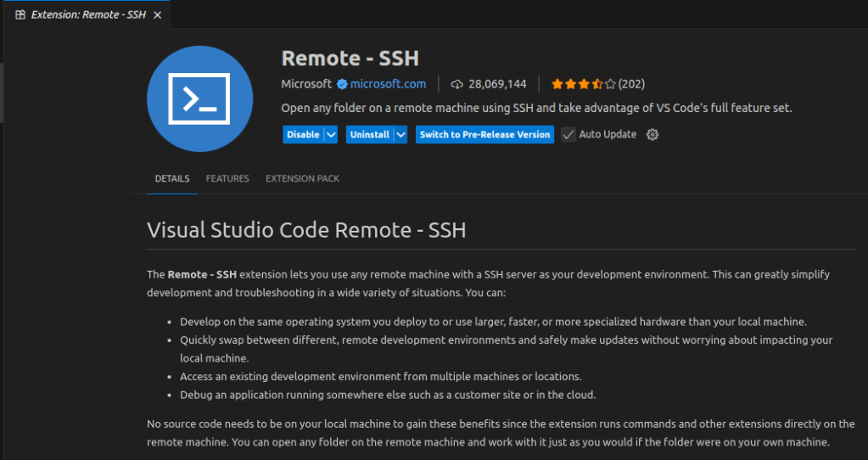This screenshot has width=868, height=460.
Task: Expand the Disable button dropdown arrow
Action: (331, 134)
